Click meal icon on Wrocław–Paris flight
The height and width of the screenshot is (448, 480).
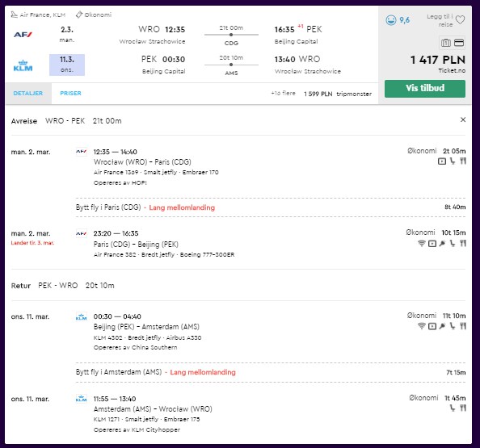click(463, 161)
